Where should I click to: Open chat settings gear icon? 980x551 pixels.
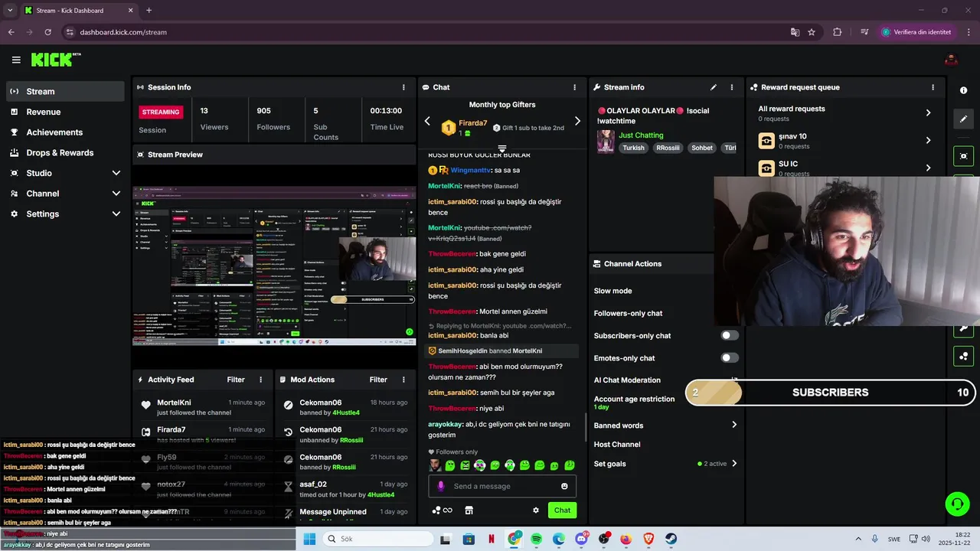click(x=536, y=510)
